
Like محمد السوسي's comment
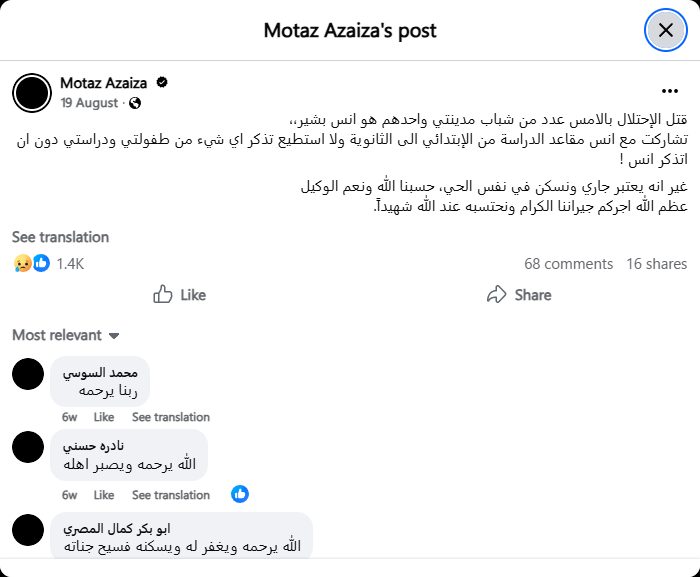tap(104, 417)
